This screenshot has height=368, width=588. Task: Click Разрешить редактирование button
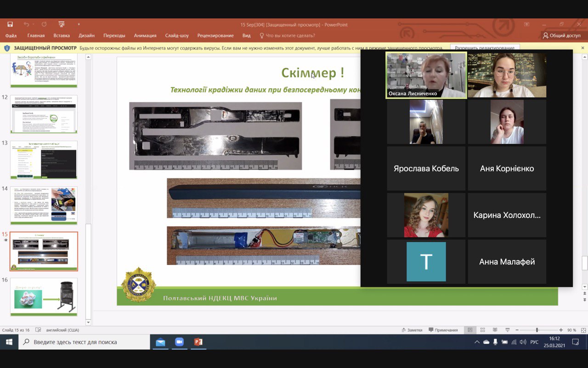pyautogui.click(x=485, y=48)
